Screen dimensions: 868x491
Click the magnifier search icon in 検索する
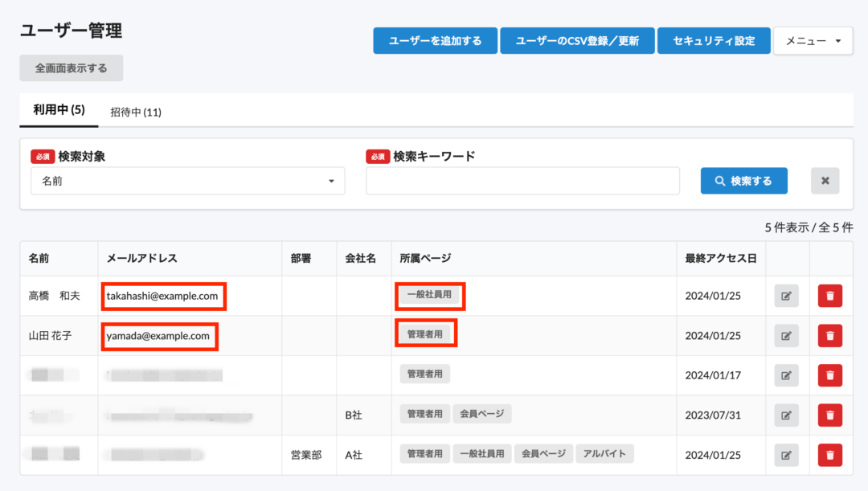click(720, 180)
